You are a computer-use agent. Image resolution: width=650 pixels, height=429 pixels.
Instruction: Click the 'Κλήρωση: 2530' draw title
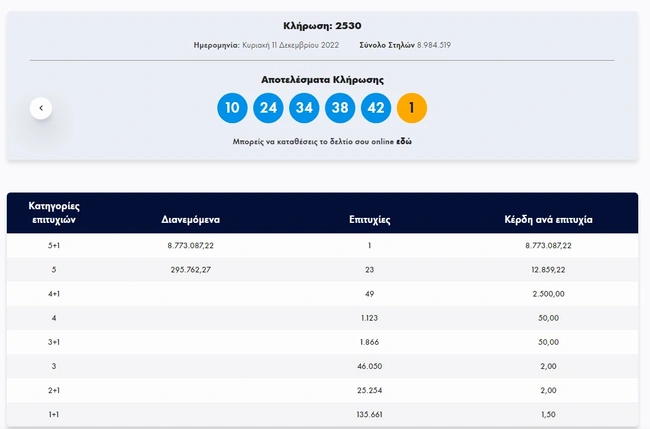322,25
